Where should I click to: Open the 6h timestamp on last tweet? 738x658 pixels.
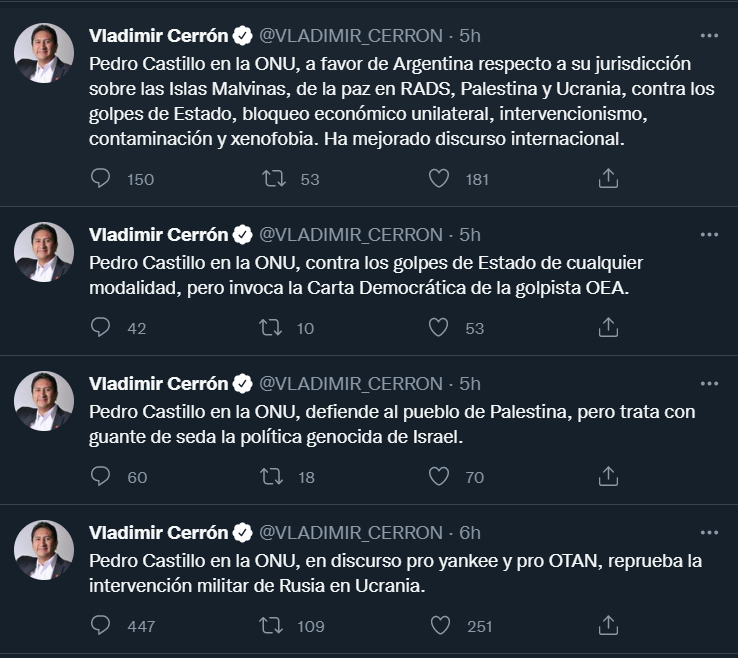(x=470, y=532)
